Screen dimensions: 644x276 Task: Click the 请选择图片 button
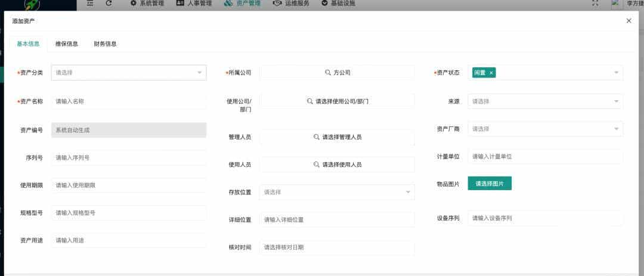point(490,184)
